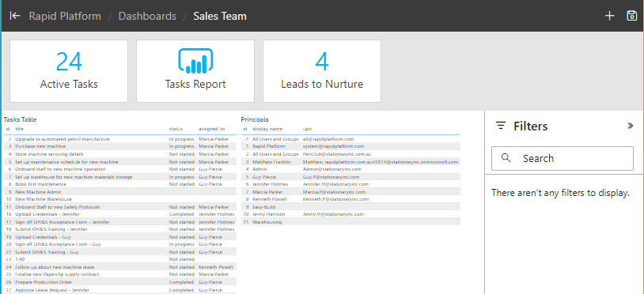
Task: Sort Tasks Table by the title column header
Action: click(19, 129)
